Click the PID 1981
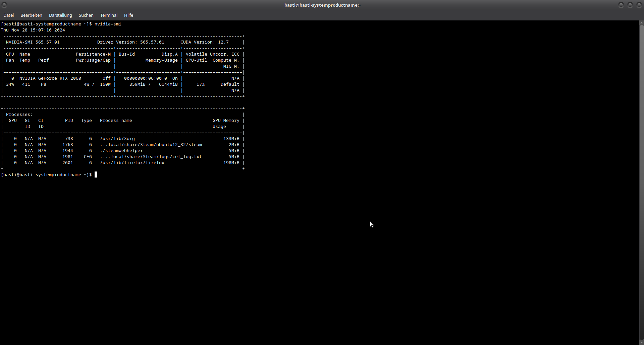Image resolution: width=644 pixels, height=345 pixels. [x=68, y=157]
